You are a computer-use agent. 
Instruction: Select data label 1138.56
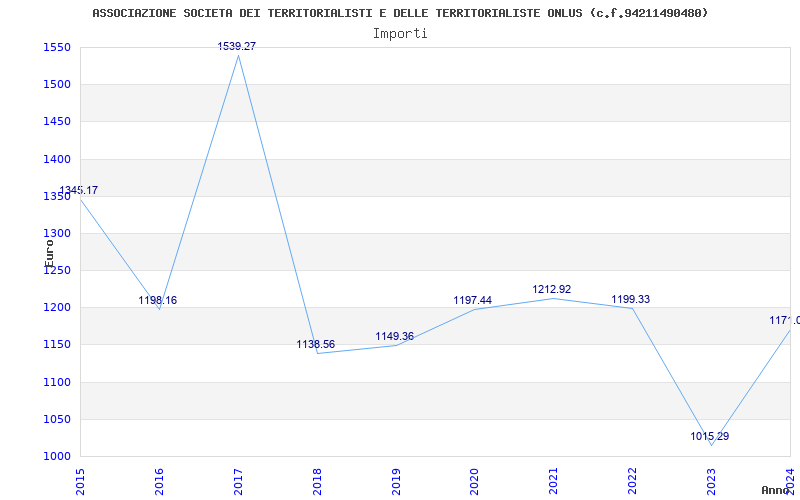[x=316, y=344]
